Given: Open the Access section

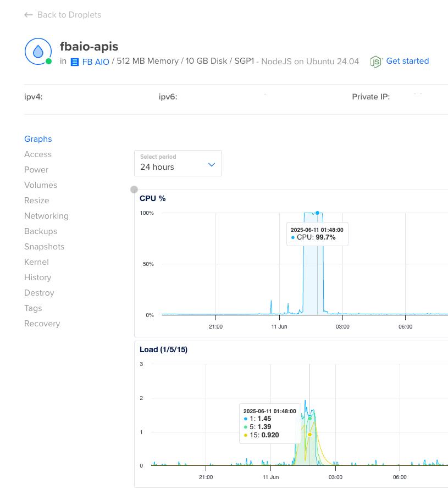Looking at the screenshot, I should pos(38,154).
